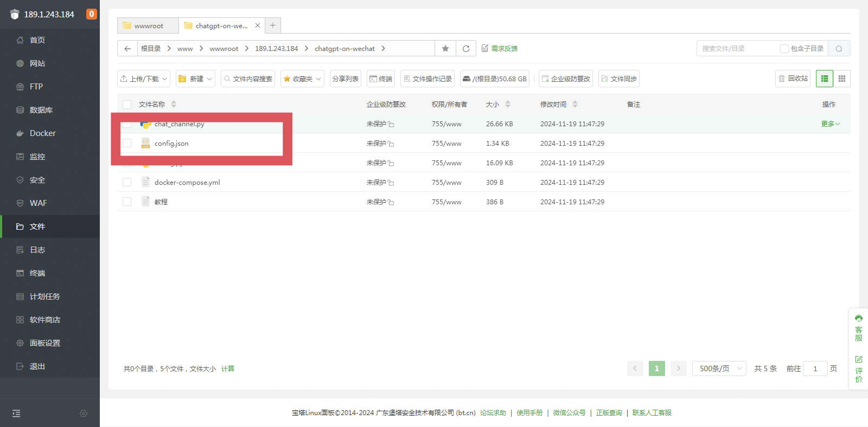
Task: Check the docker-compose.yml row checkbox
Action: pos(127,182)
